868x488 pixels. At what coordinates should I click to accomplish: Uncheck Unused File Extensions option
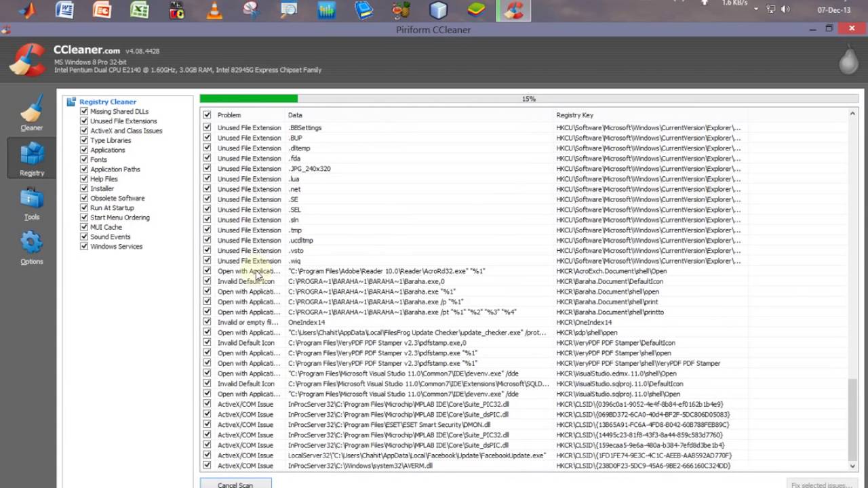click(x=84, y=121)
